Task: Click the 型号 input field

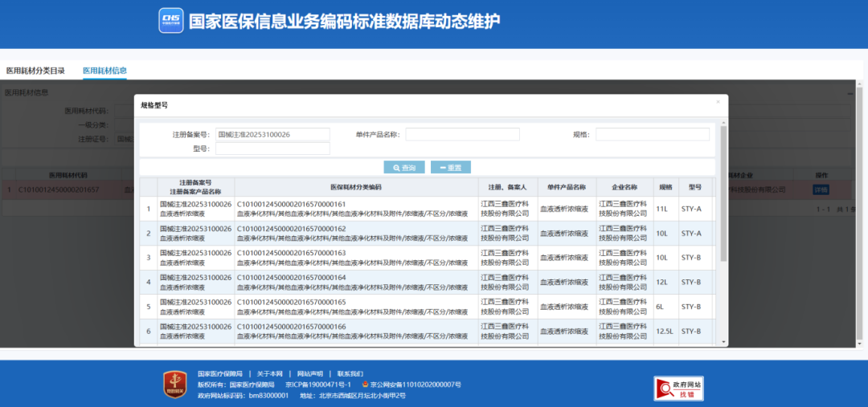Action: click(x=272, y=149)
